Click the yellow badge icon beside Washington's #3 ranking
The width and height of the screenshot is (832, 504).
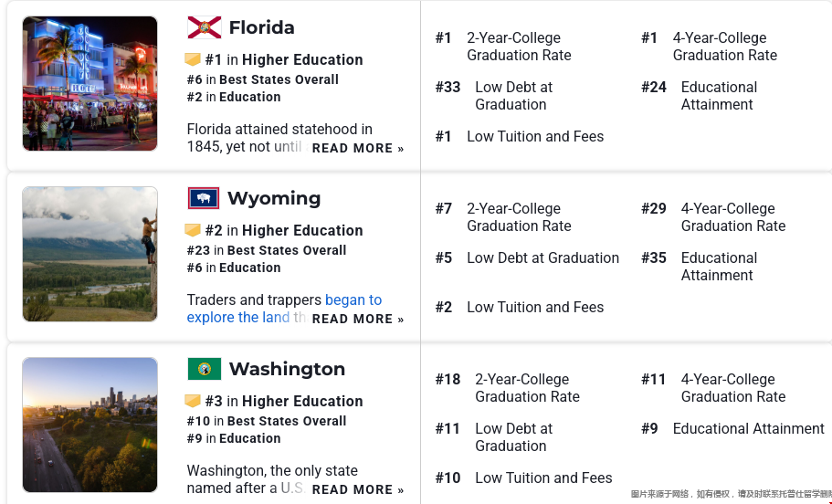pyautogui.click(x=193, y=401)
